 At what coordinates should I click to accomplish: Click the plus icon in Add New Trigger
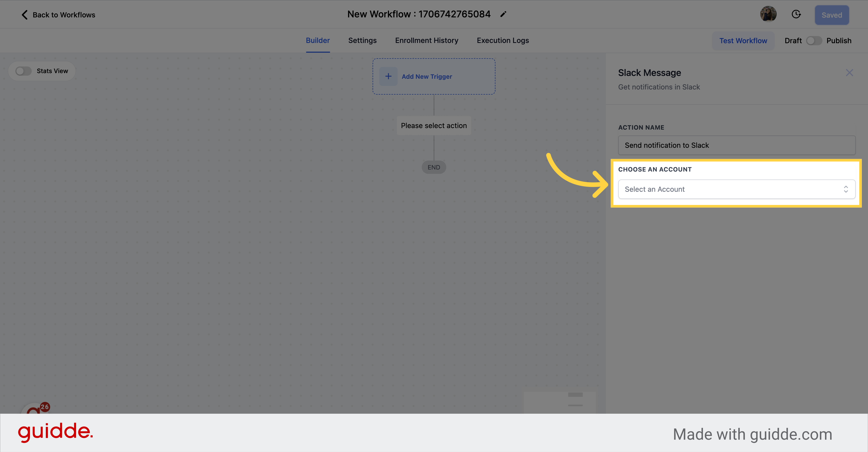tap(388, 76)
